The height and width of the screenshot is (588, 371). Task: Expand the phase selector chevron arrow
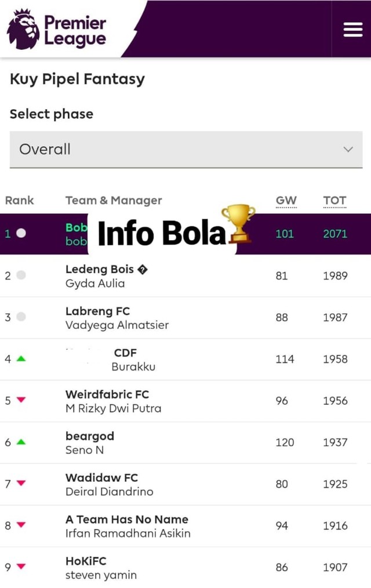click(348, 150)
